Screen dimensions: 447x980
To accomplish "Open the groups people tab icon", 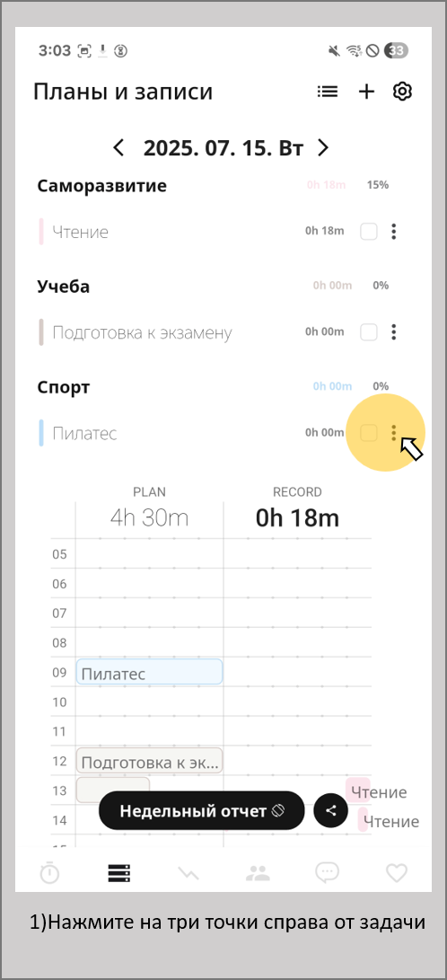I will [x=258, y=872].
